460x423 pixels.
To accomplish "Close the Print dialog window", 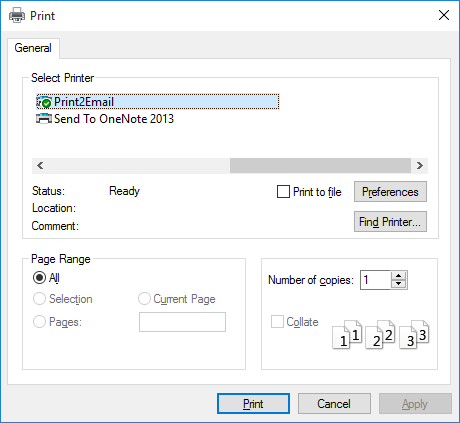I will click(444, 15).
